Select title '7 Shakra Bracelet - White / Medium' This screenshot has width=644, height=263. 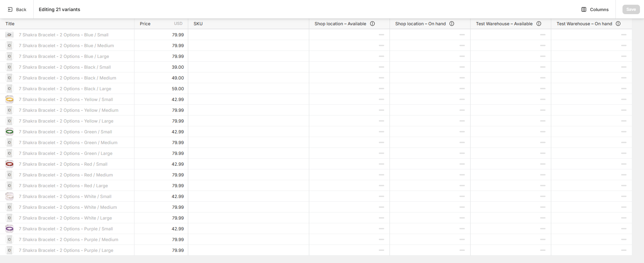[x=68, y=207]
